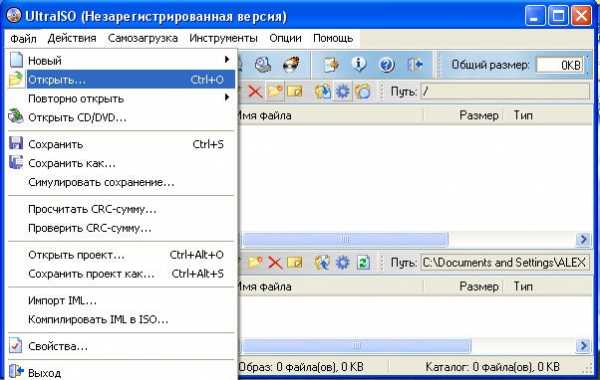Click rename folder icon in image pane toolbar

(x=295, y=92)
